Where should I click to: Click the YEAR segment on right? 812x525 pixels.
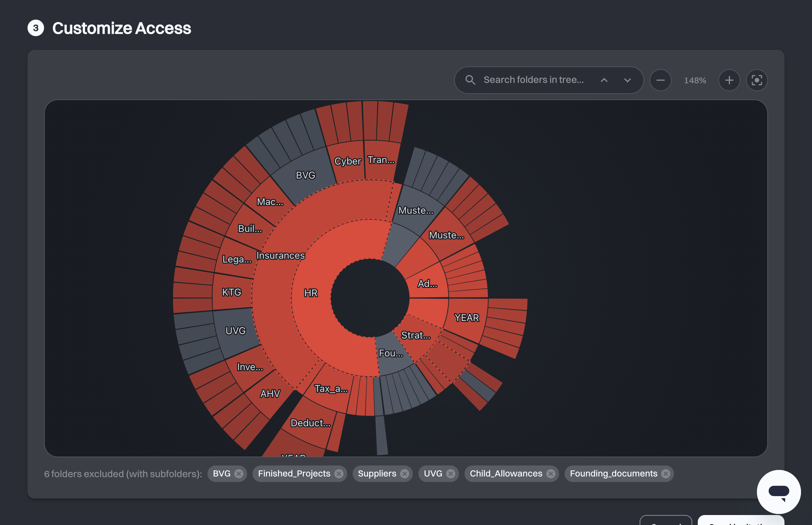pyautogui.click(x=467, y=318)
